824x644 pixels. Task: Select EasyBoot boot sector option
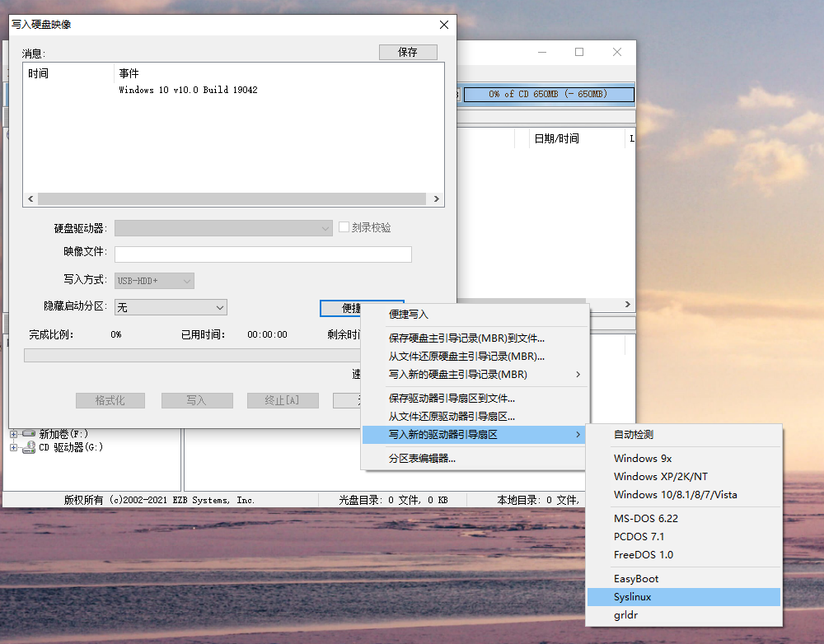coord(684,579)
